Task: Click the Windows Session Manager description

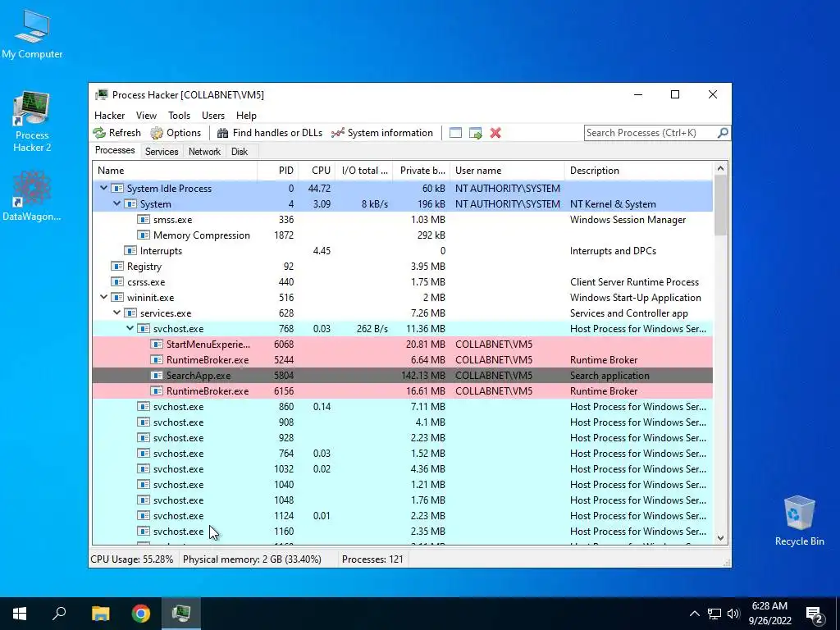Action: pos(628,220)
